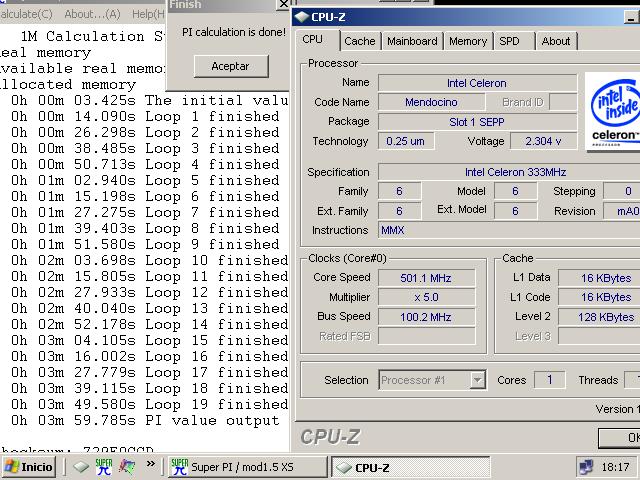Expand quick launch overflow chevron
This screenshot has width=640, height=480.
[151, 464]
